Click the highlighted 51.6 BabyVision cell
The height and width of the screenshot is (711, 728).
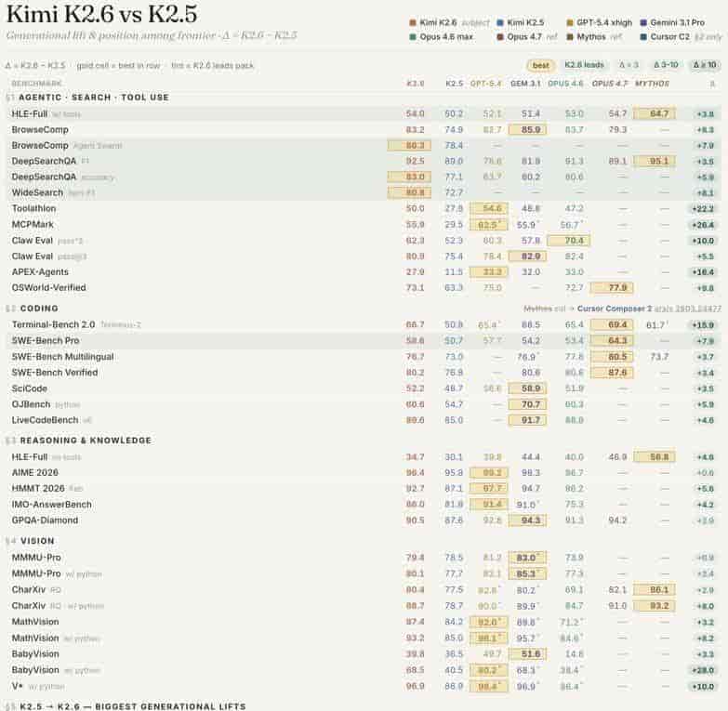coord(527,654)
